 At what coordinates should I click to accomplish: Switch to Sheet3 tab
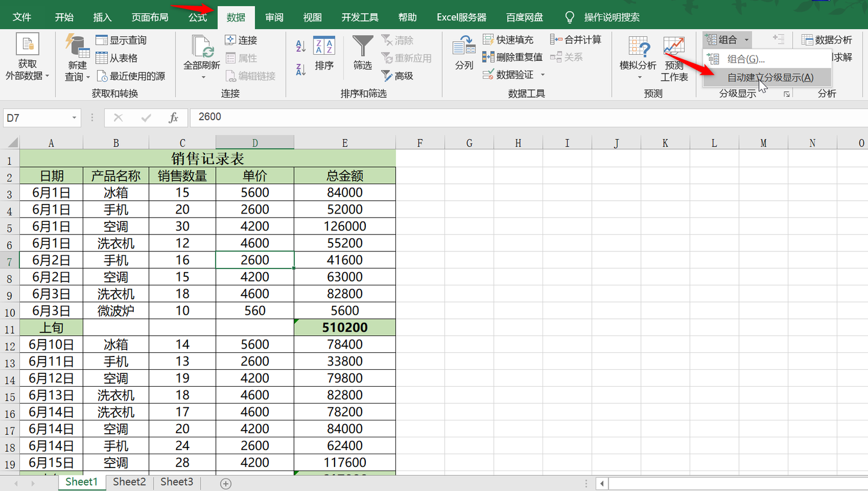[177, 482]
